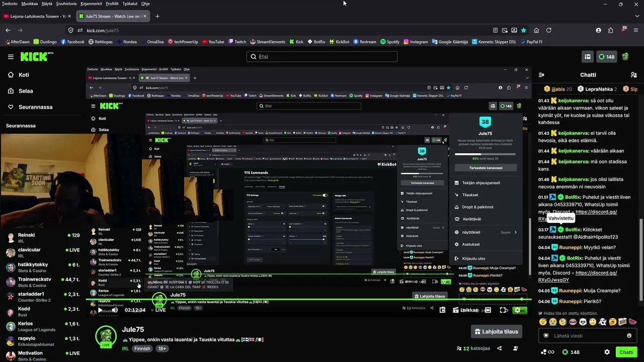Go to Koti in the left sidebar
The image size is (644, 362).
24,75
